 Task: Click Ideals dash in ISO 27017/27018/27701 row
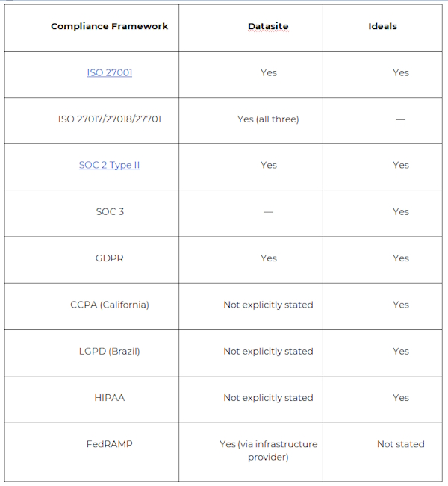coord(400,119)
